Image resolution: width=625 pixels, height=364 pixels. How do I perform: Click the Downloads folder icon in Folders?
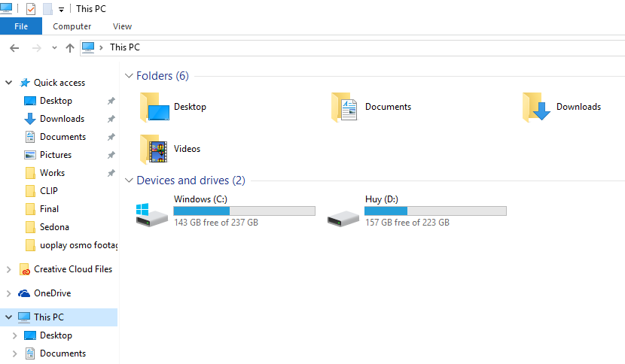536,107
